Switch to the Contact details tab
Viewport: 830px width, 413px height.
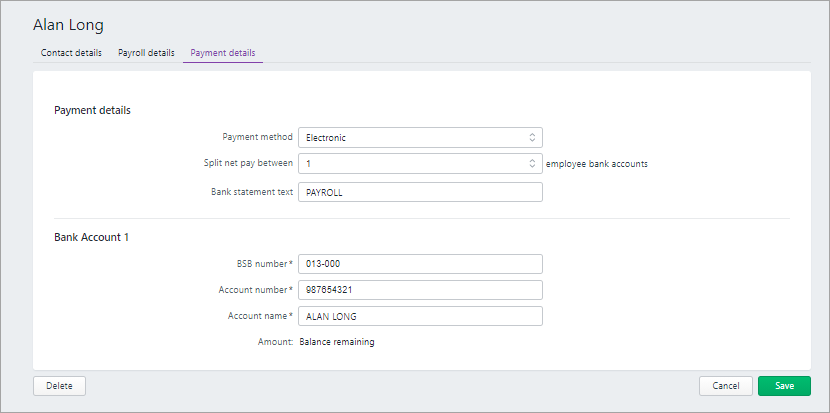(71, 52)
